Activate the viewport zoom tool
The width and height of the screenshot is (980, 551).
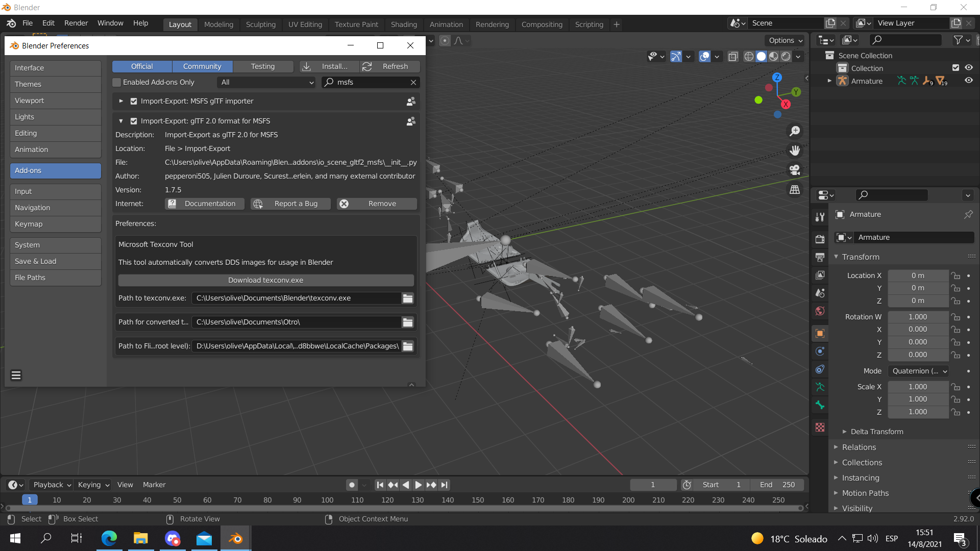tap(795, 131)
